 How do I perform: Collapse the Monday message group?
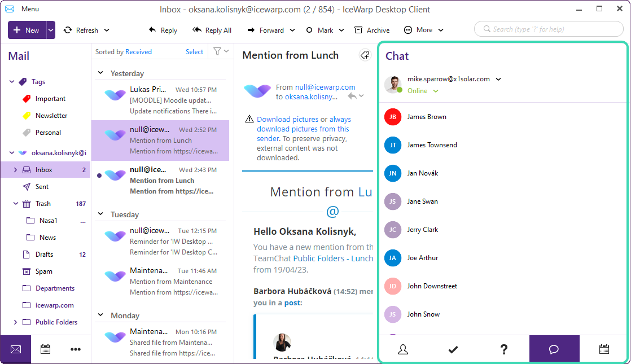pyautogui.click(x=100, y=315)
